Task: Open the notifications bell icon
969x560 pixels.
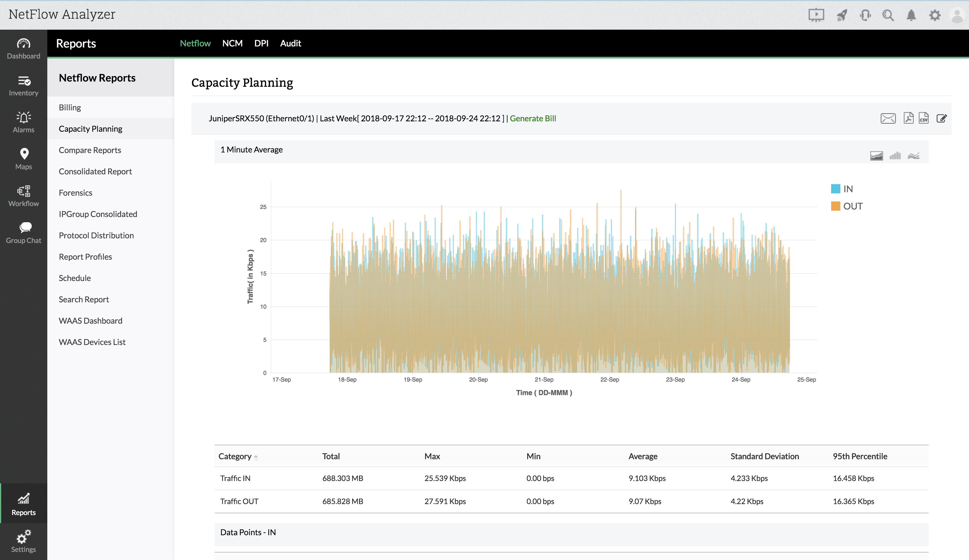Action: pos(911,15)
